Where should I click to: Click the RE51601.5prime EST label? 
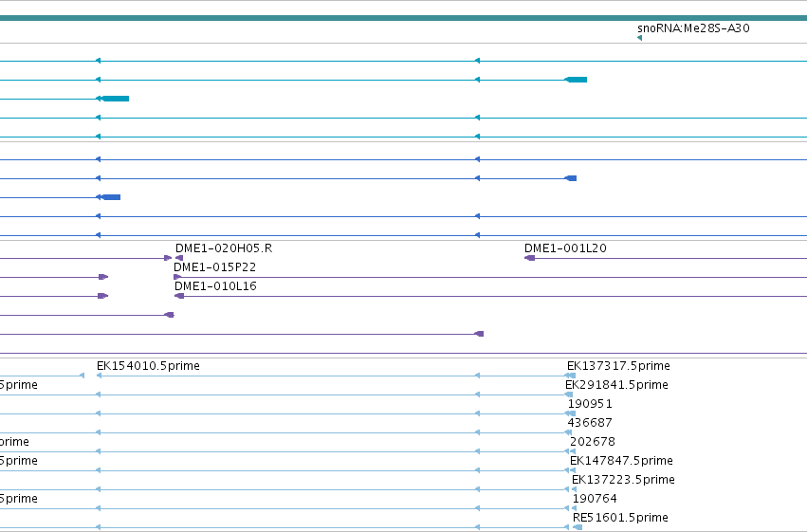[x=620, y=518]
